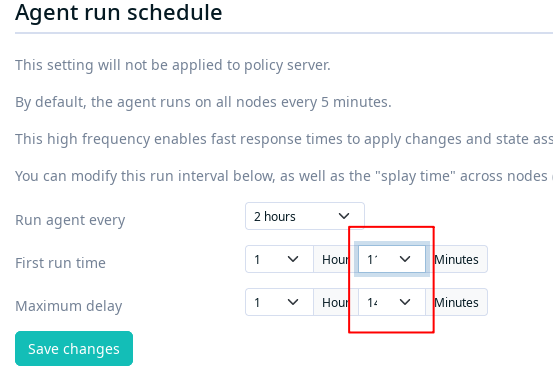
Task: Click the "Agent run schedule" heading
Action: pyautogui.click(x=118, y=12)
